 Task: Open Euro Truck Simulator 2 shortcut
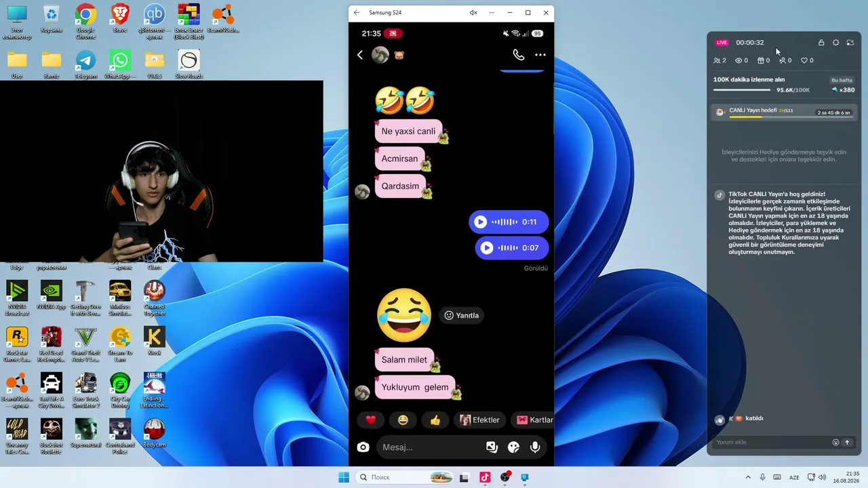[85, 390]
